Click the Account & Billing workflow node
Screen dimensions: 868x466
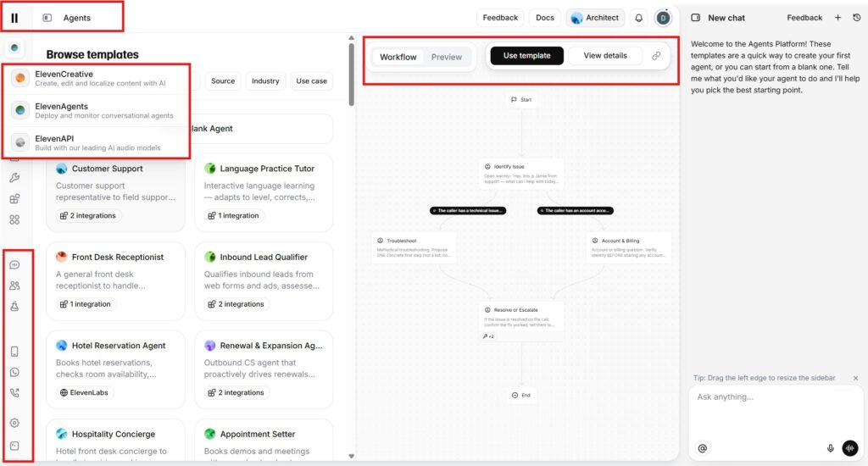pyautogui.click(x=629, y=248)
